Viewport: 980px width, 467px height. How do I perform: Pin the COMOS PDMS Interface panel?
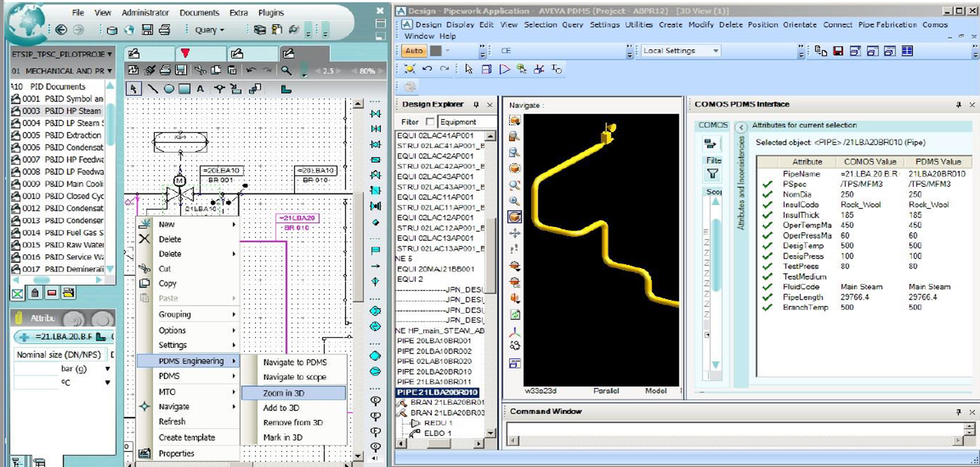click(x=959, y=105)
